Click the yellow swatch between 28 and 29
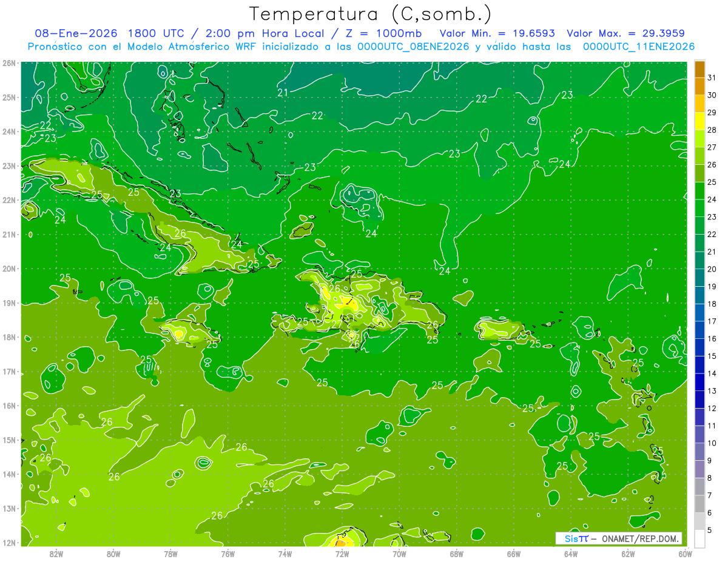 click(x=699, y=121)
